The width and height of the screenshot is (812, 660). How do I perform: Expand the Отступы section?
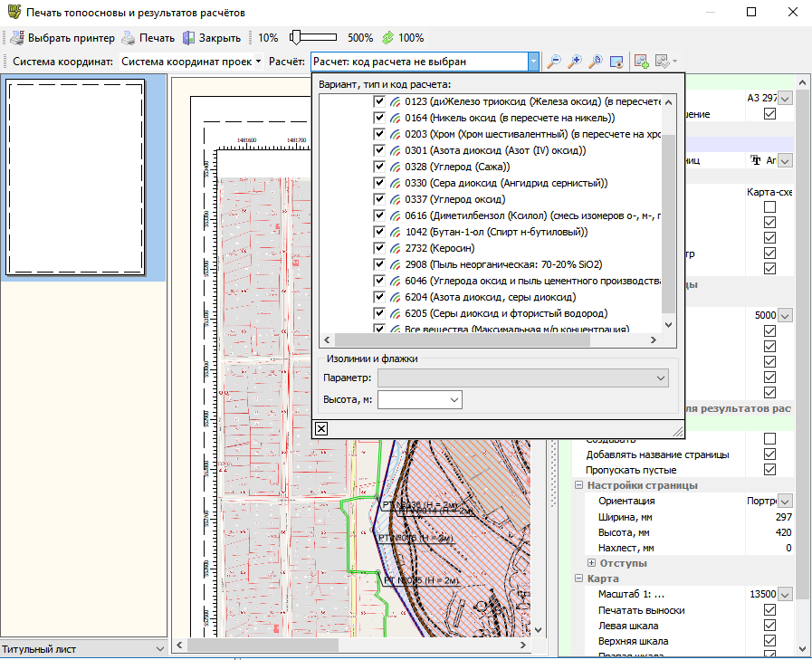(593, 563)
